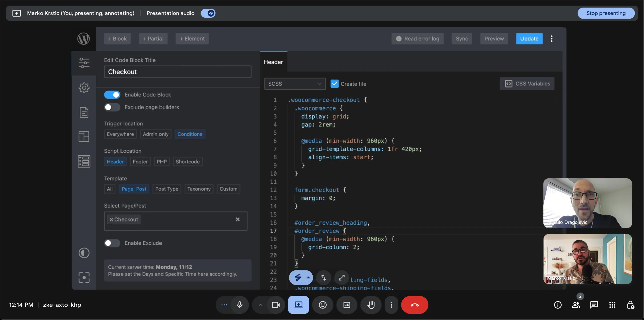The height and width of the screenshot is (320, 644).
Task: Open the gear settings sidebar icon
Action: pos(84,88)
